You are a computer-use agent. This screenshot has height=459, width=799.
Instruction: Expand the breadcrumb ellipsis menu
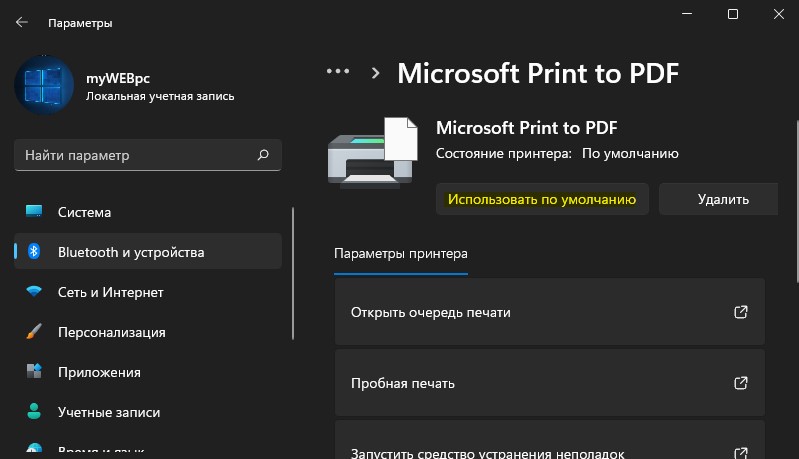click(x=338, y=71)
